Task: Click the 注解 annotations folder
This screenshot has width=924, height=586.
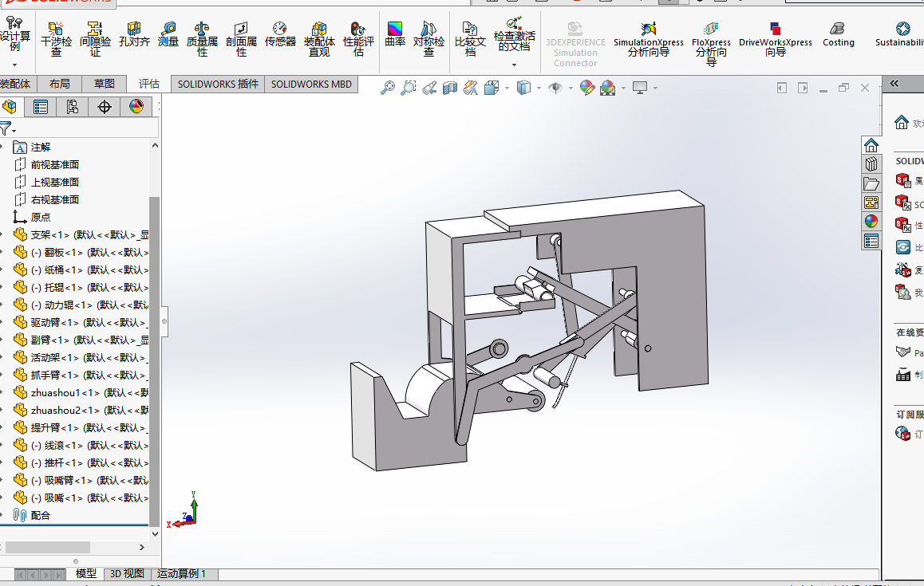Action: pyautogui.click(x=33, y=147)
